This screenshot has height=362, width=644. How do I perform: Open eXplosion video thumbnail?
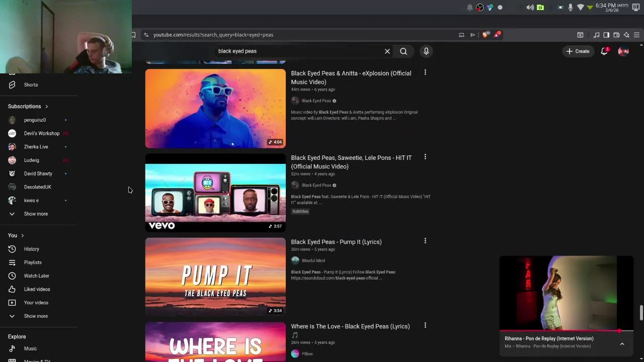point(215,109)
